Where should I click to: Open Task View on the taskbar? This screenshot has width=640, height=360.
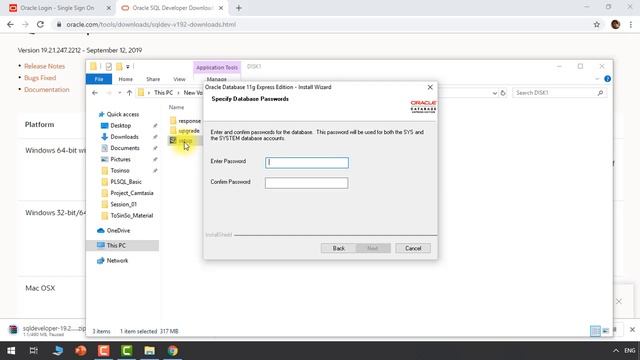(34, 351)
